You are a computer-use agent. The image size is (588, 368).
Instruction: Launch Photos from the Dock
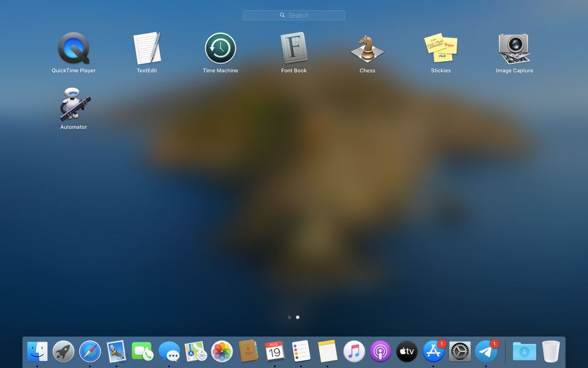click(x=222, y=351)
